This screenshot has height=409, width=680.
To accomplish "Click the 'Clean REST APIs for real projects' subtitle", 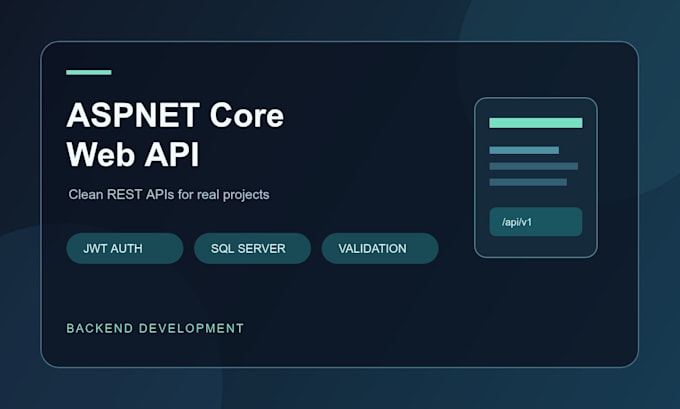I will 169,194.
